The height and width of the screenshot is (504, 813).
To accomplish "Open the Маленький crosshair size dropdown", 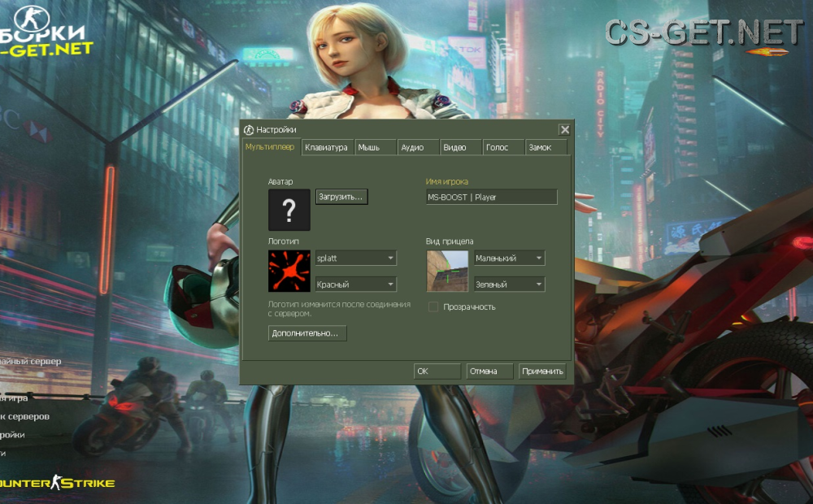I will [508, 257].
